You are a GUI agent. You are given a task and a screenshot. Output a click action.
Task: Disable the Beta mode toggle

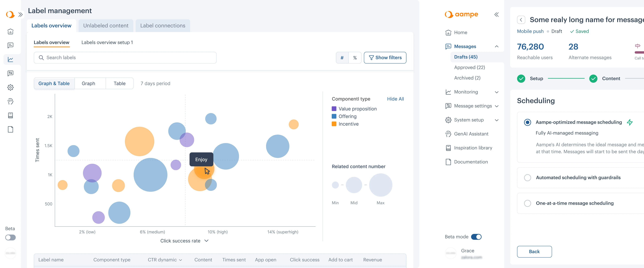click(476, 237)
